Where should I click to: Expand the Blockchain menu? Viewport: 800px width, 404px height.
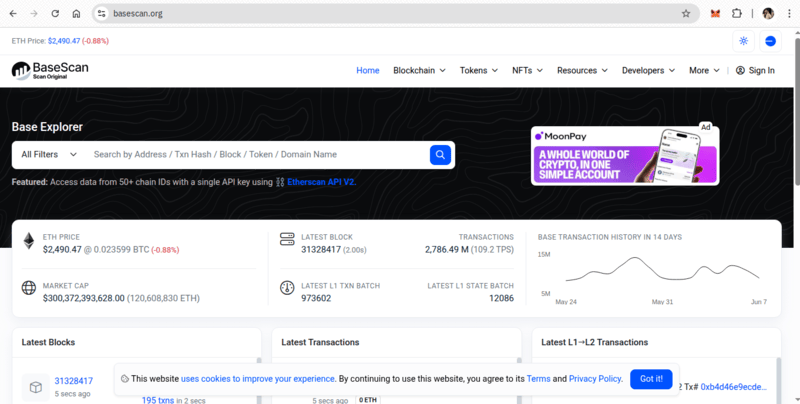click(419, 70)
